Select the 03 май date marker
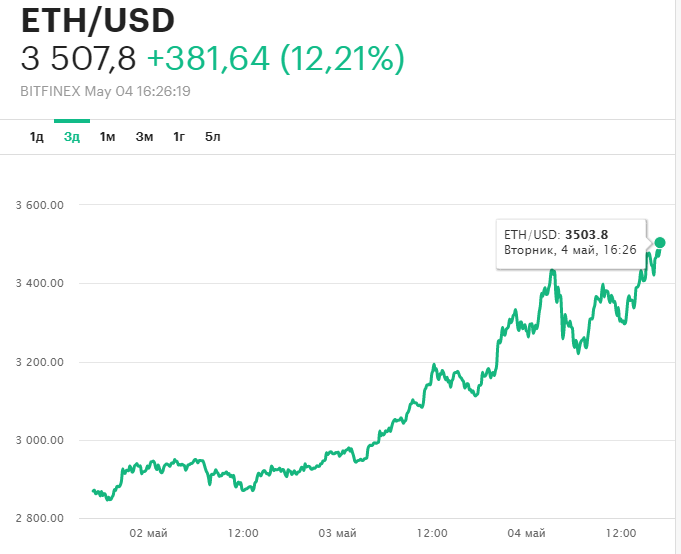This screenshot has width=681, height=554. point(337,533)
